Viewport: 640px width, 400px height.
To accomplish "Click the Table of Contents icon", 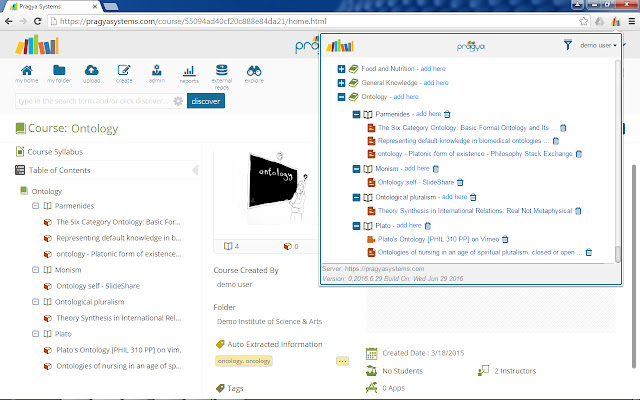I will [x=20, y=170].
